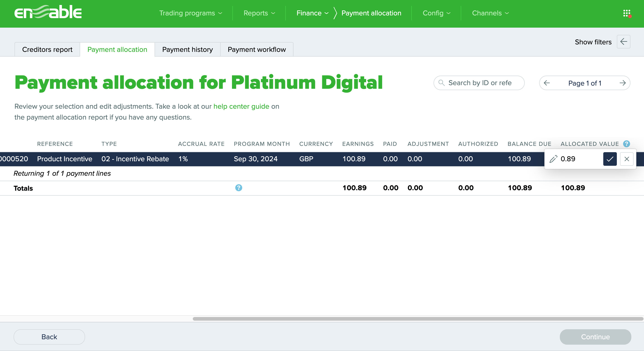This screenshot has height=351, width=644.
Task: Click ACCRUAL RATE column header
Action: tap(201, 144)
